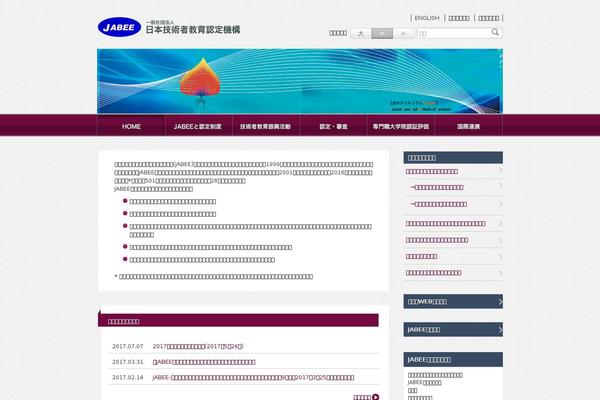Go to HOME in the navigation bar
Image resolution: width=600 pixels, height=400 pixels.
(x=131, y=126)
